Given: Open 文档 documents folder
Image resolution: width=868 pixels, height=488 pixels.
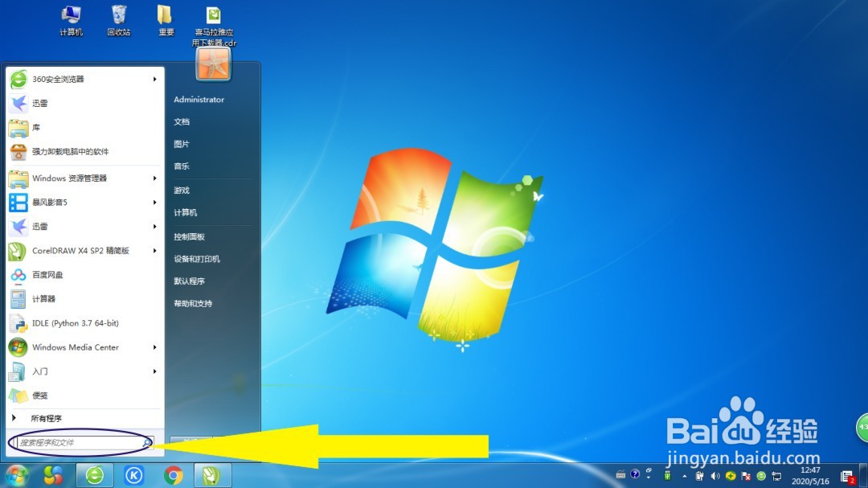Looking at the screenshot, I should (x=182, y=122).
